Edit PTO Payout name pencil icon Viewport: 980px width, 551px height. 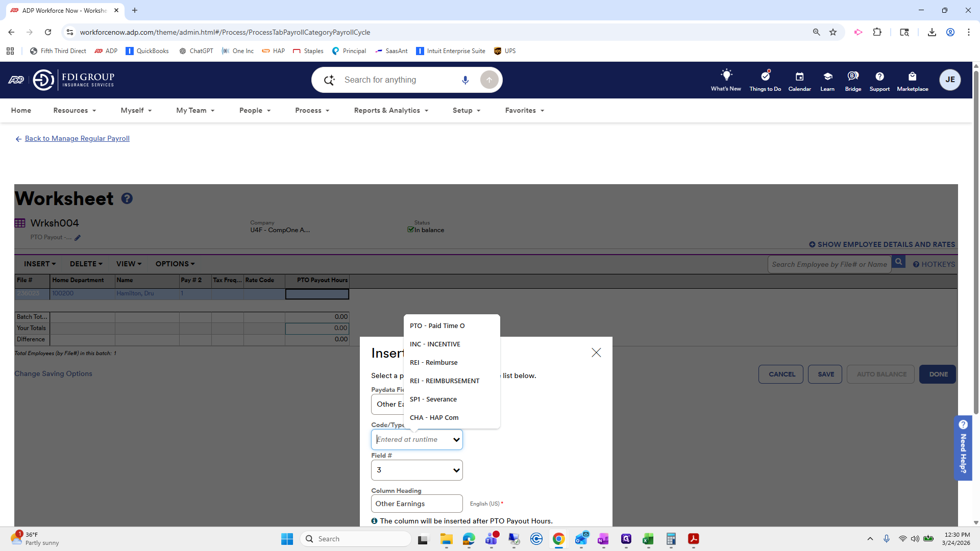[78, 238]
